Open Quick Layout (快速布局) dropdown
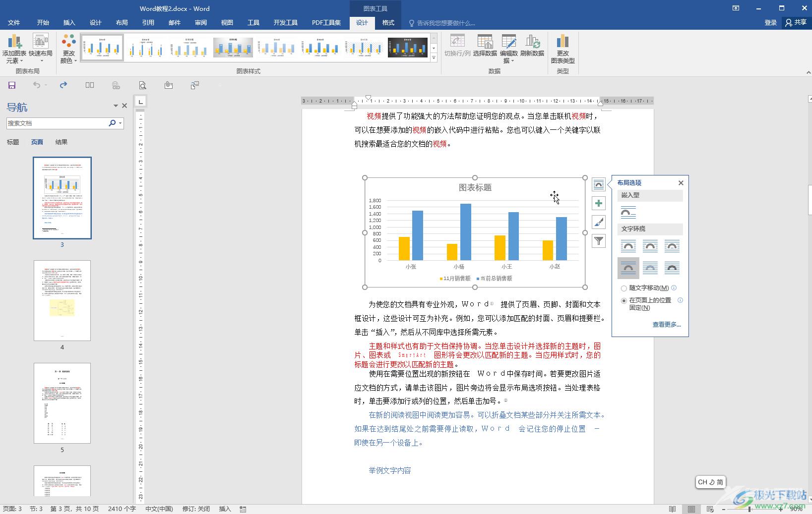 pyautogui.click(x=40, y=49)
